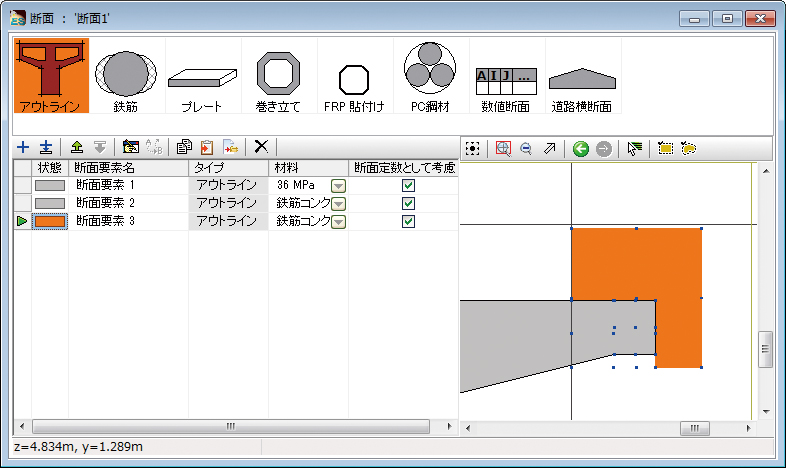Toggle 断面定数として考慮 checkbox for 断面要素 3
786x468 pixels.
(x=409, y=221)
